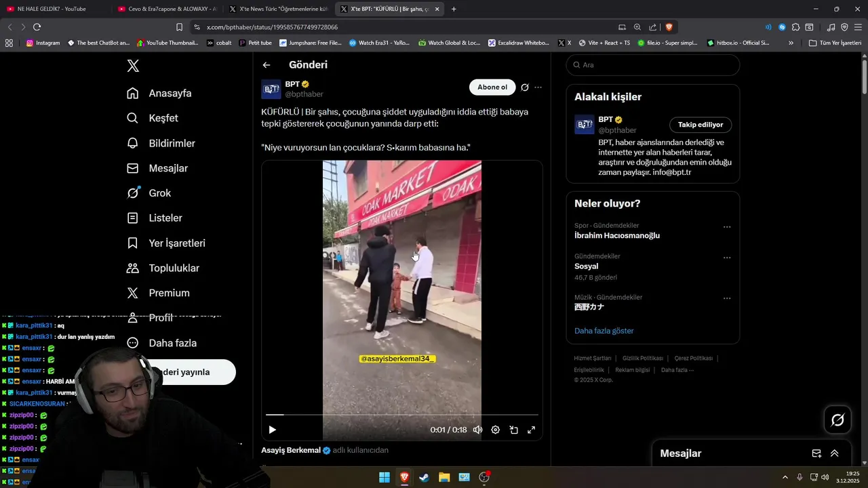Viewport: 868px width, 488px height.
Task: Open the browser Extensions puzzle icon
Action: click(795, 27)
